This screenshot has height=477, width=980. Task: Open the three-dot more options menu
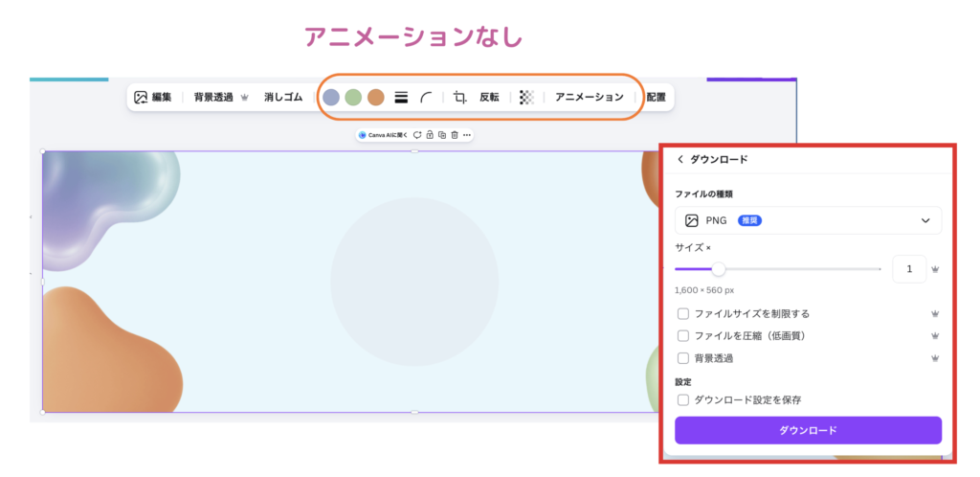(x=467, y=135)
